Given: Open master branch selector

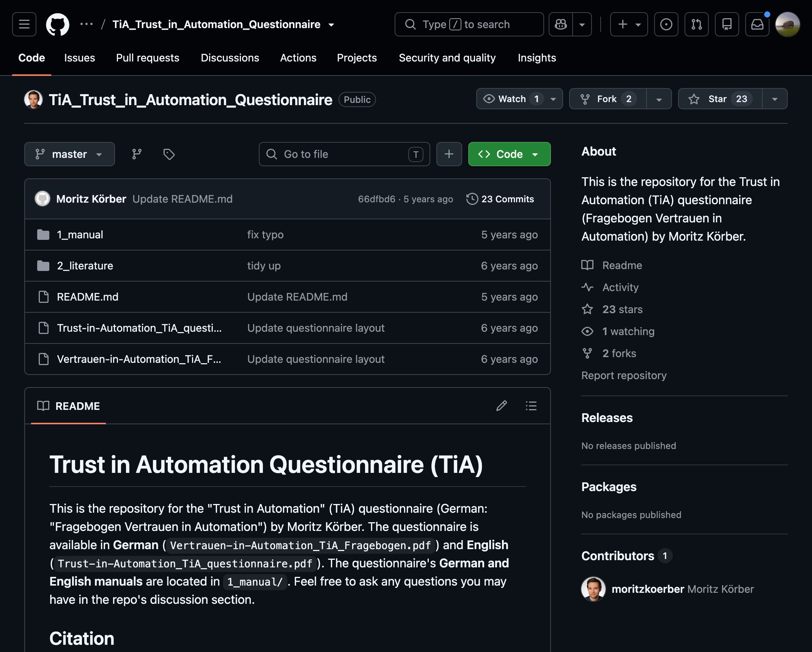Looking at the screenshot, I should pyautogui.click(x=69, y=154).
